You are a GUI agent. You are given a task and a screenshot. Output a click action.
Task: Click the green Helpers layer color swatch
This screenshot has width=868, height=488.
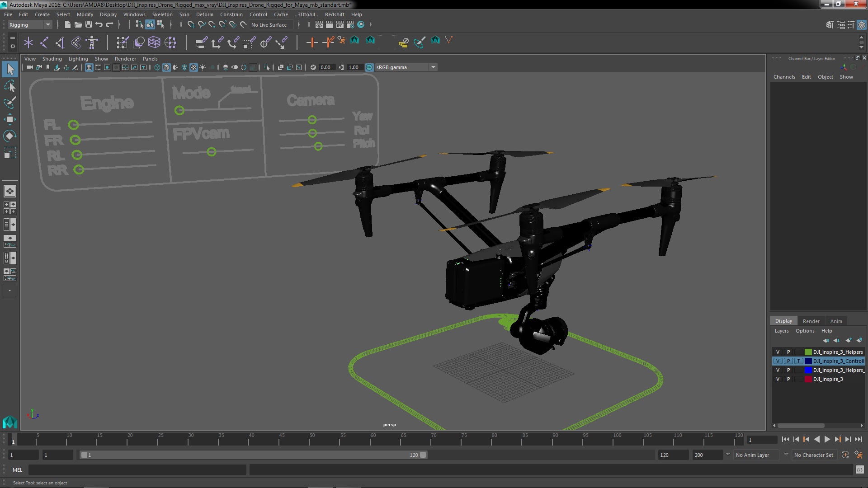coord(808,352)
